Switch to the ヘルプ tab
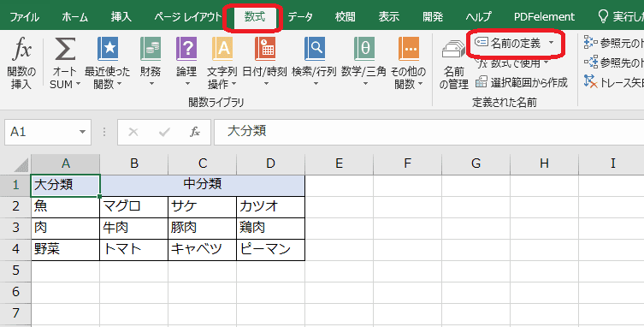The width and height of the screenshot is (644, 327). click(x=478, y=17)
